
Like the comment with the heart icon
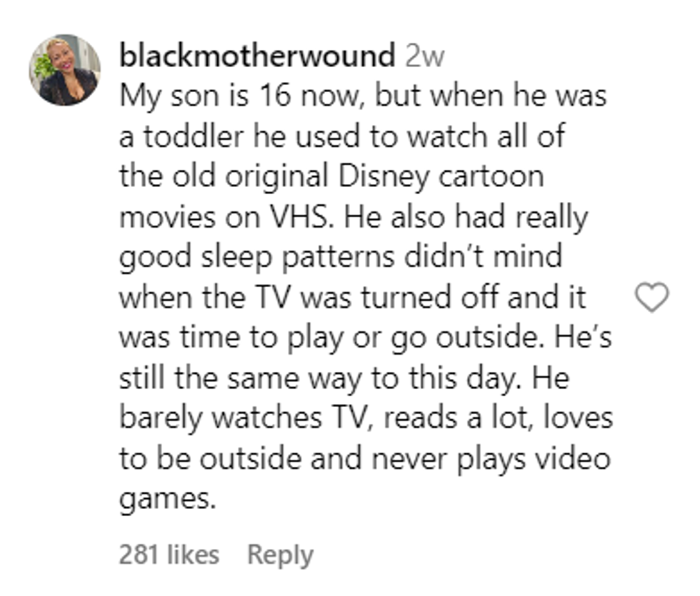point(651,297)
